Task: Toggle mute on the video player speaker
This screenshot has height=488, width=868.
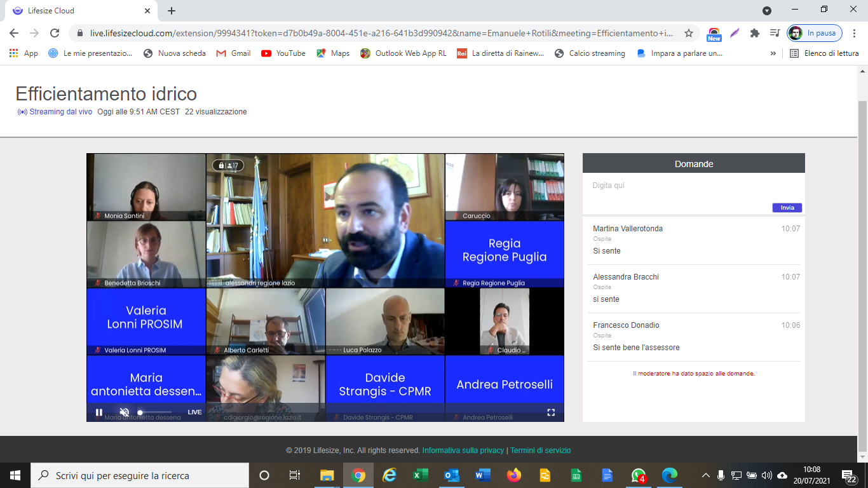Action: (125, 412)
